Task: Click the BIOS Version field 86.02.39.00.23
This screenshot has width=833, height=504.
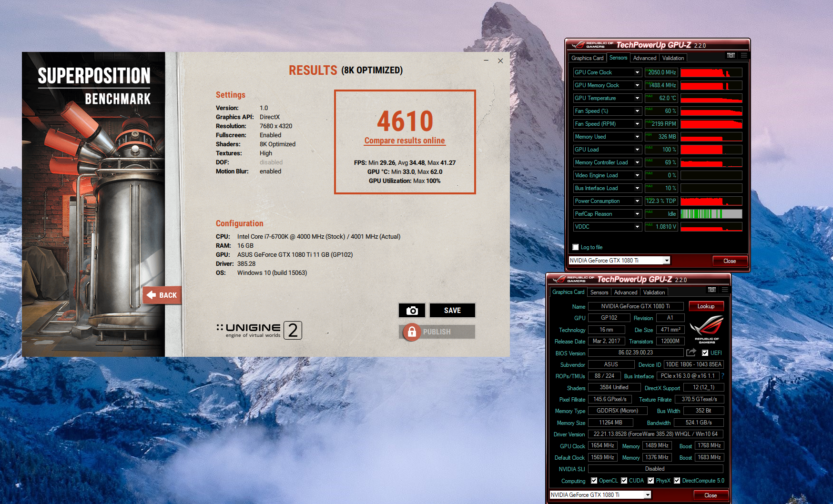Action: (x=636, y=353)
